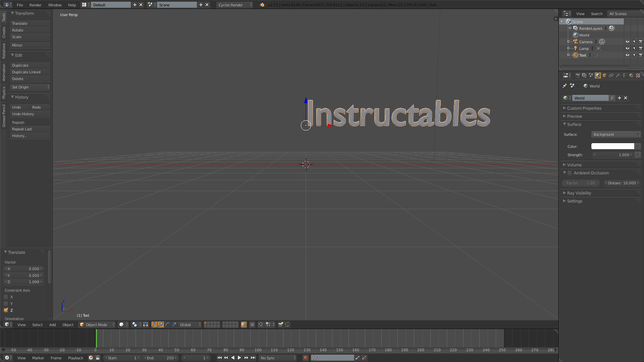Viewport: 644px width, 362px height.
Task: Open the Cycles Render engine dropdown
Action: point(234,5)
